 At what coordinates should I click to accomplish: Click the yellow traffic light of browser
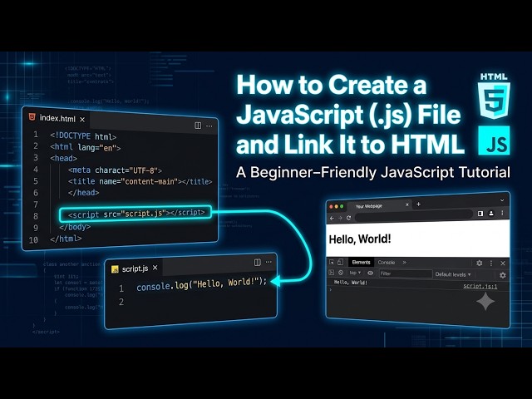point(337,206)
